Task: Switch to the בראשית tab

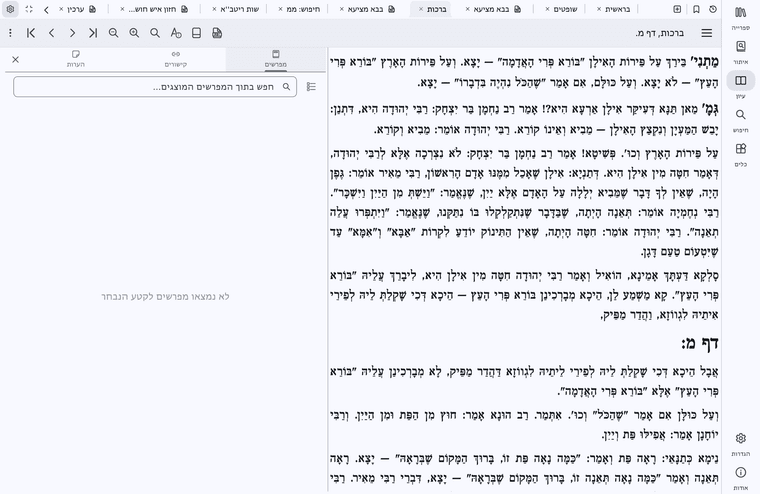Action: point(617,9)
